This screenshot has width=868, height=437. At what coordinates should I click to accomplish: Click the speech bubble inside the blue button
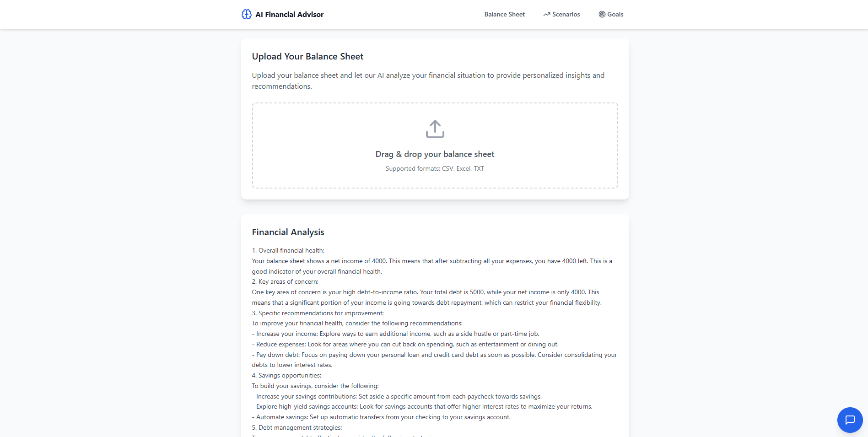point(850,420)
